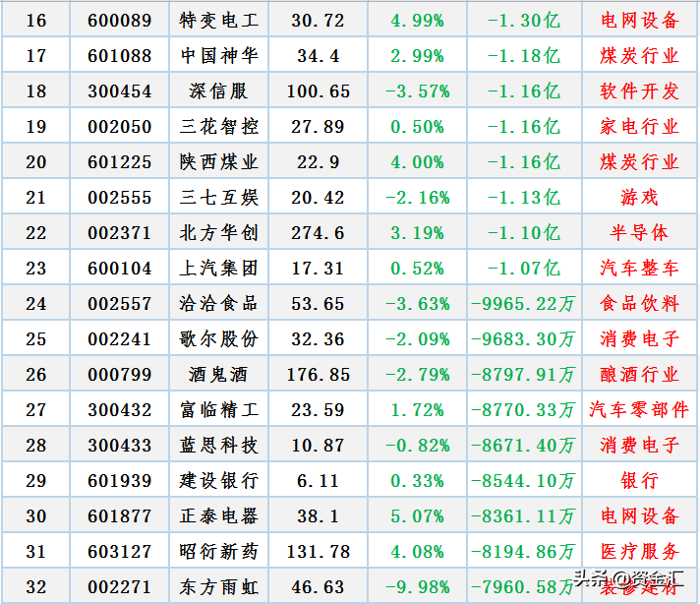Select net flow -1.18亿
Image resolution: width=700 pixels, height=604 pixels.
(x=524, y=56)
